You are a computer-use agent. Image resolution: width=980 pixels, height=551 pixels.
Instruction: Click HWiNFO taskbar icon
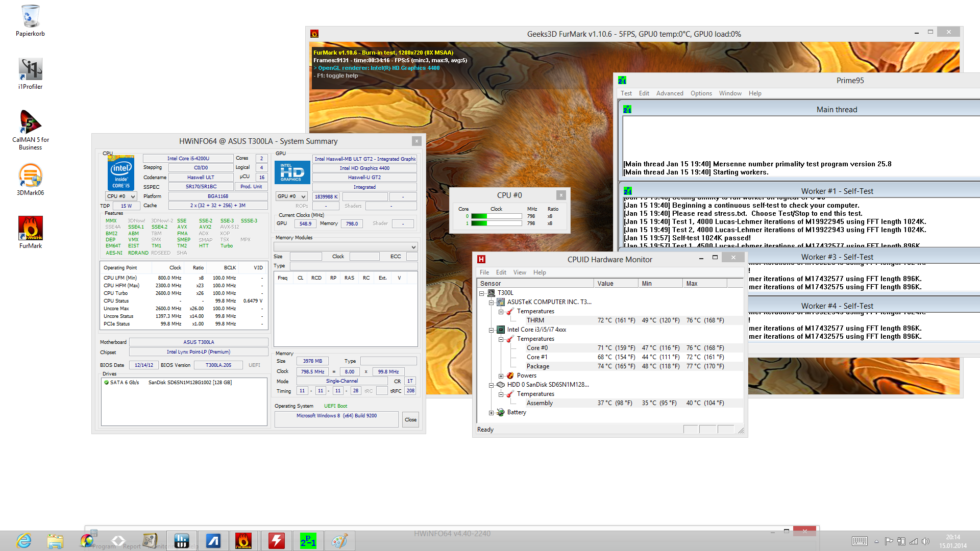(x=181, y=541)
